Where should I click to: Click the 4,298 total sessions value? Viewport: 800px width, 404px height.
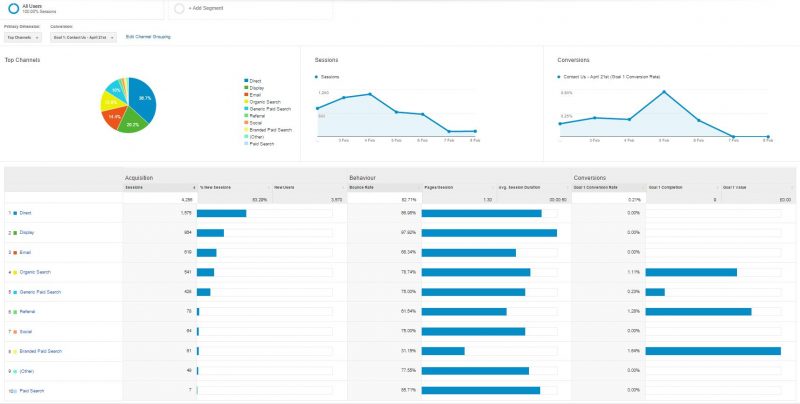[187, 199]
